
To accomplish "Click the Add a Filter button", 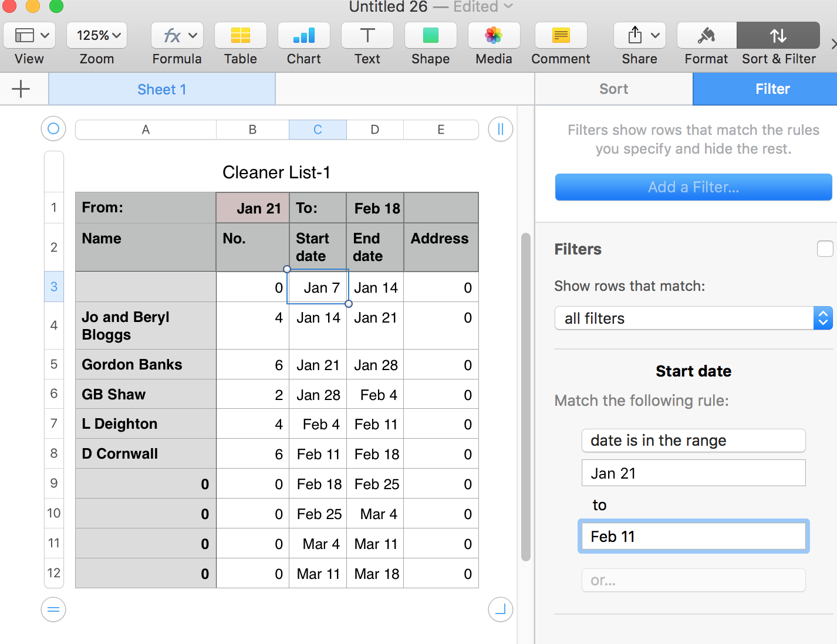I will pos(693,187).
